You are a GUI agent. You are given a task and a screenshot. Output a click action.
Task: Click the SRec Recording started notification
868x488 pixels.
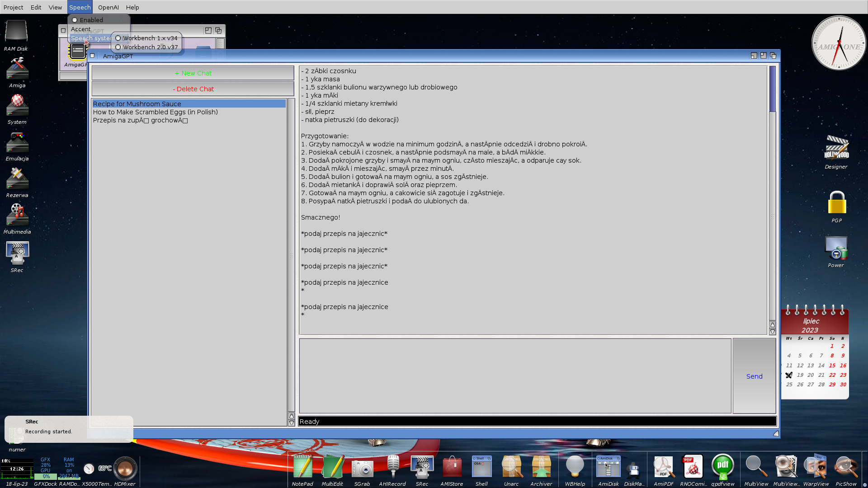point(69,429)
